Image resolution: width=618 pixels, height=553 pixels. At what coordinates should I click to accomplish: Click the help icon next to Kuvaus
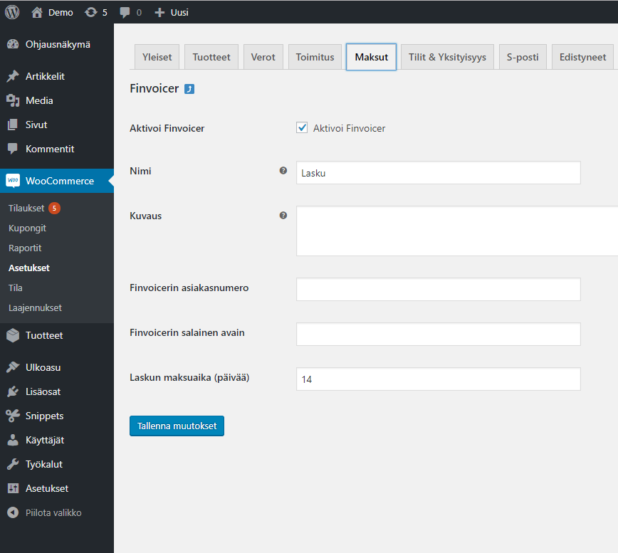click(283, 216)
